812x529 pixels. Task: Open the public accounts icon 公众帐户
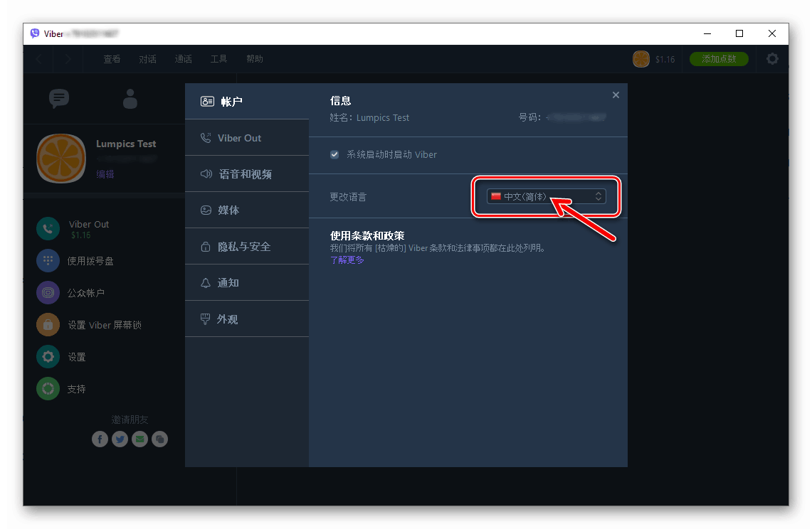coord(48,292)
